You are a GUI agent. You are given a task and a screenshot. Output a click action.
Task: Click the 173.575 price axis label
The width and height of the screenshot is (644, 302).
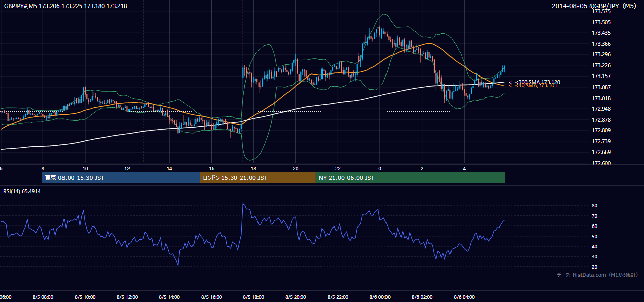pos(601,11)
